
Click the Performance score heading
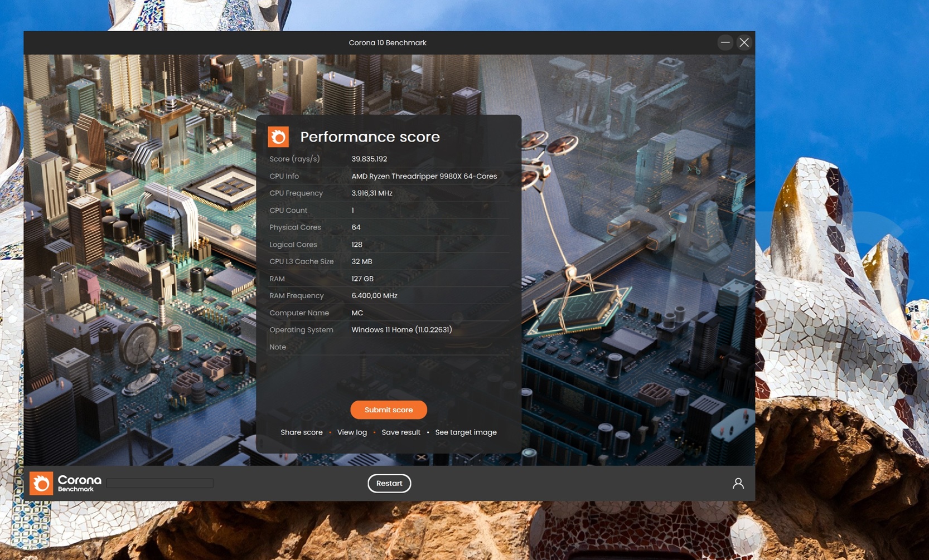pyautogui.click(x=370, y=137)
